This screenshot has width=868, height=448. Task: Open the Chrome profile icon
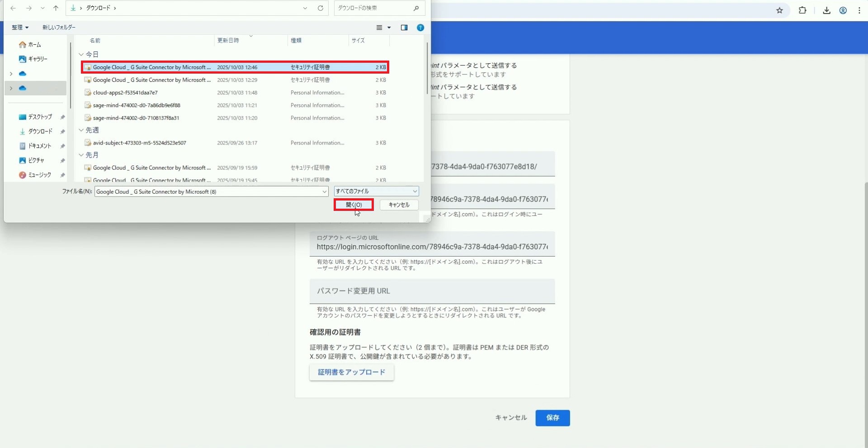tap(843, 10)
